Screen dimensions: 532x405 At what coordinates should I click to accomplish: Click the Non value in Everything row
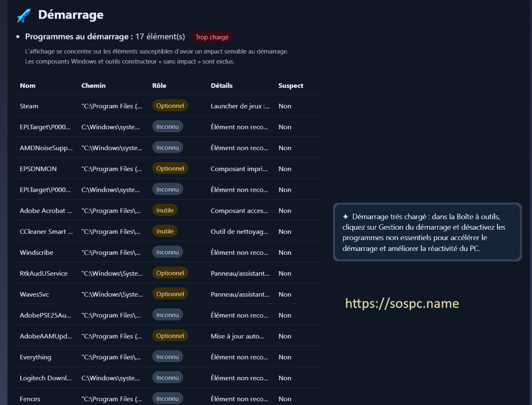coord(285,357)
